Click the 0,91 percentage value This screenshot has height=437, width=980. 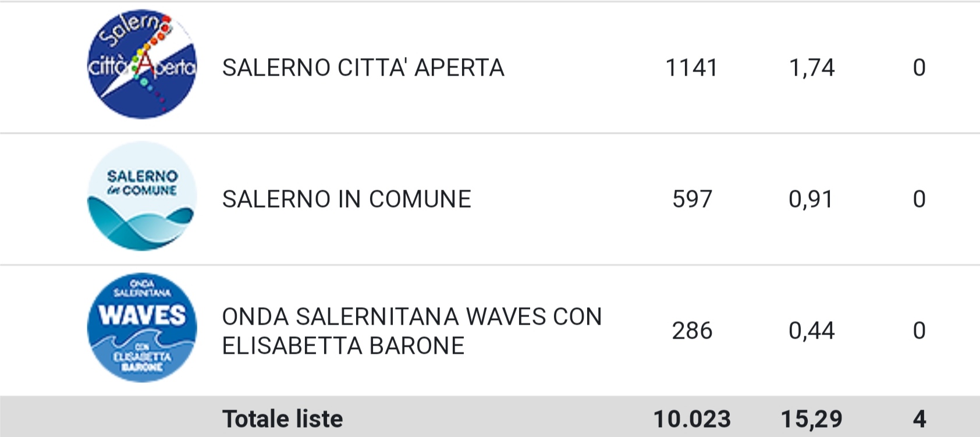pos(811,199)
